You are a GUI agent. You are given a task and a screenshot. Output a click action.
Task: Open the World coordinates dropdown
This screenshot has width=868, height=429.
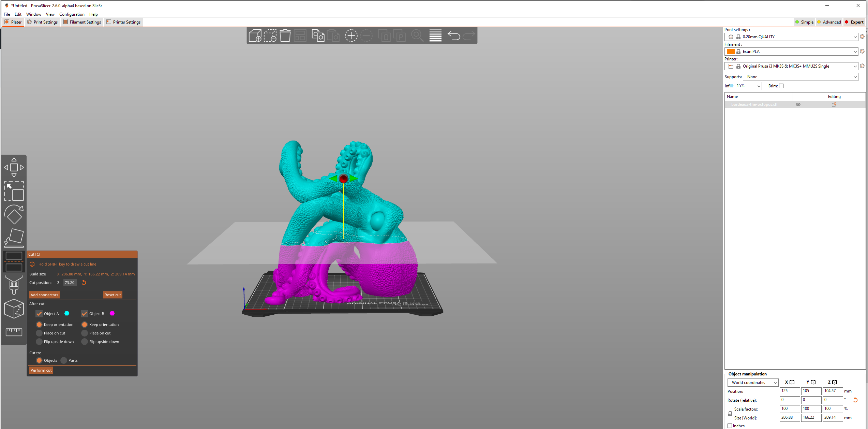point(753,383)
